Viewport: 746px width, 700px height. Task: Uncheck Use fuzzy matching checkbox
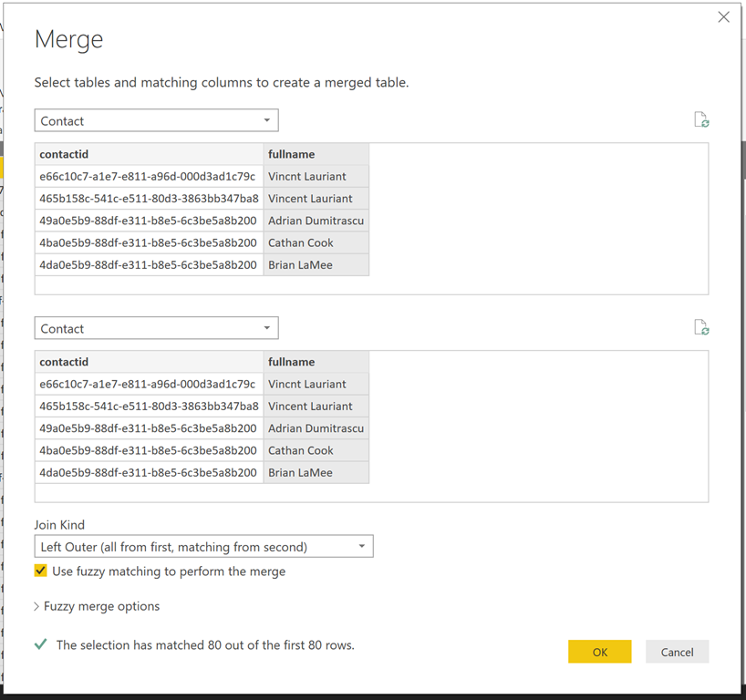click(x=40, y=571)
